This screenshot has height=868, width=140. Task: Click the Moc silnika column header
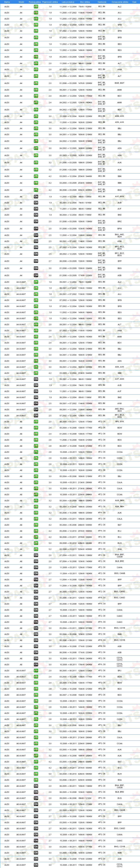pos(85,2)
